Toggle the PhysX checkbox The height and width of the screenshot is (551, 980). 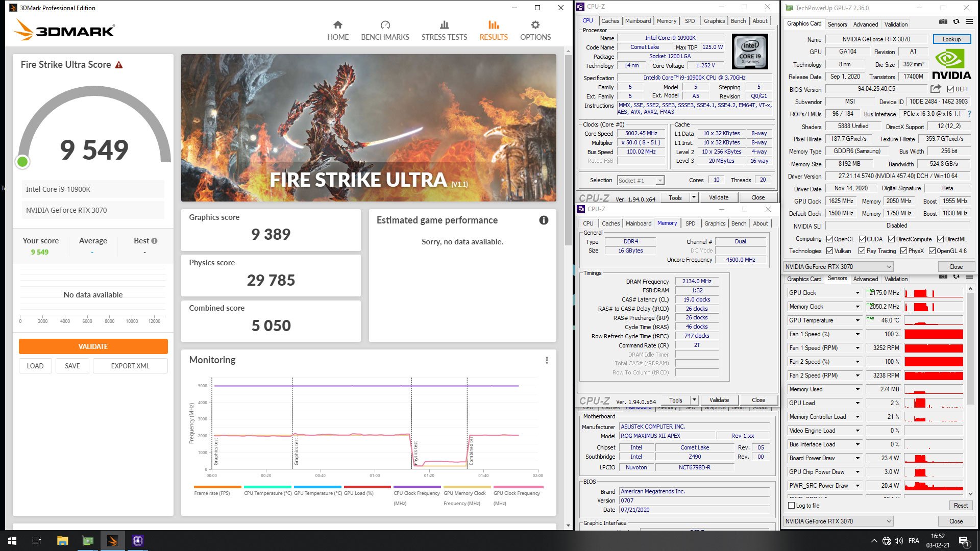(903, 251)
